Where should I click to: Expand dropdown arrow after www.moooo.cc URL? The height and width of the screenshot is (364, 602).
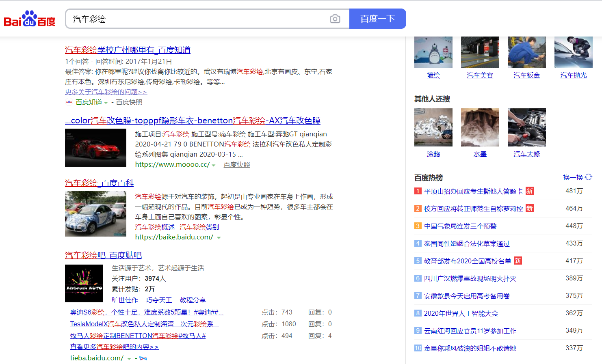click(214, 165)
